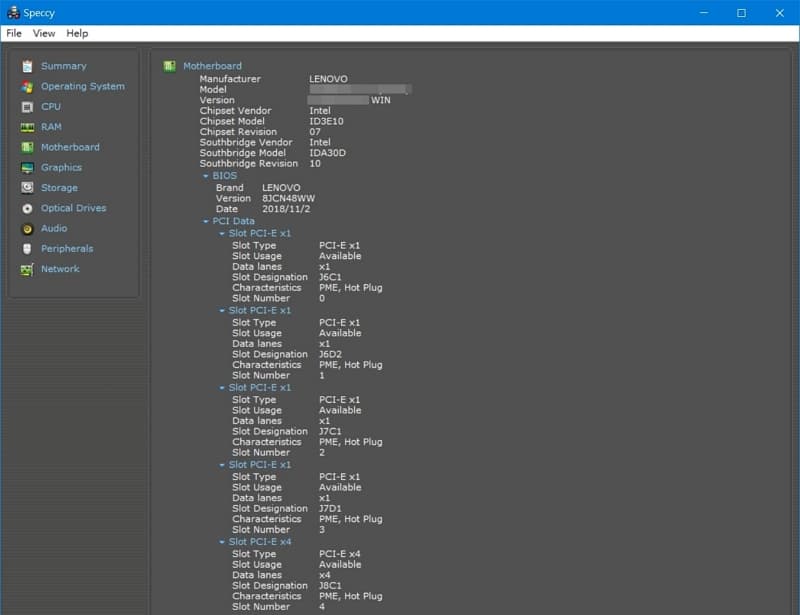Open the Operating System section
Screen dimensions: 800x615
83,86
